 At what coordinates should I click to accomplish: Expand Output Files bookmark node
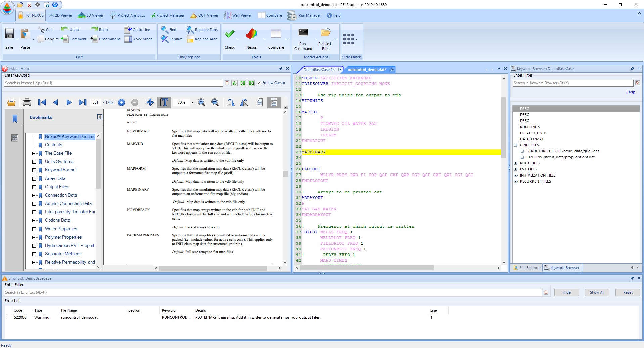click(x=34, y=187)
